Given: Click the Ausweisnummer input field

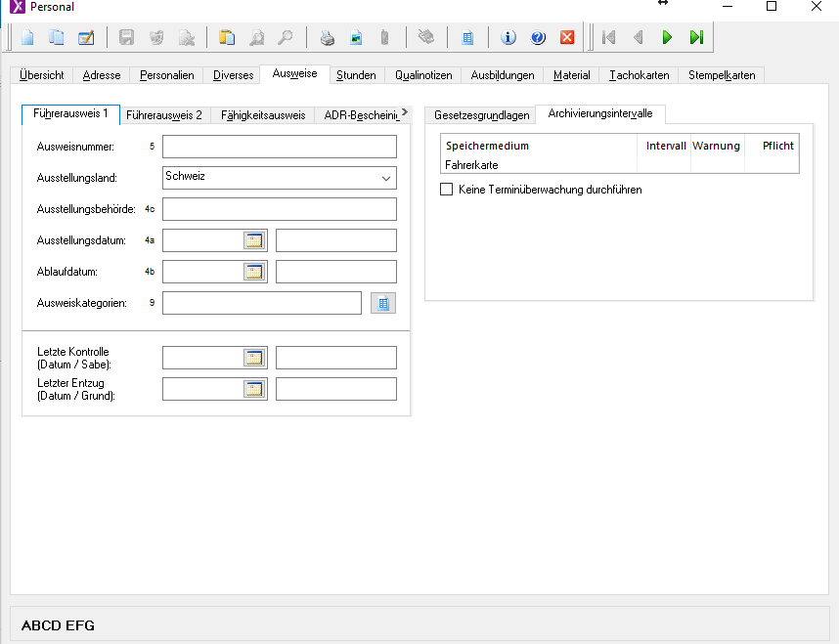Looking at the screenshot, I should [x=280, y=147].
